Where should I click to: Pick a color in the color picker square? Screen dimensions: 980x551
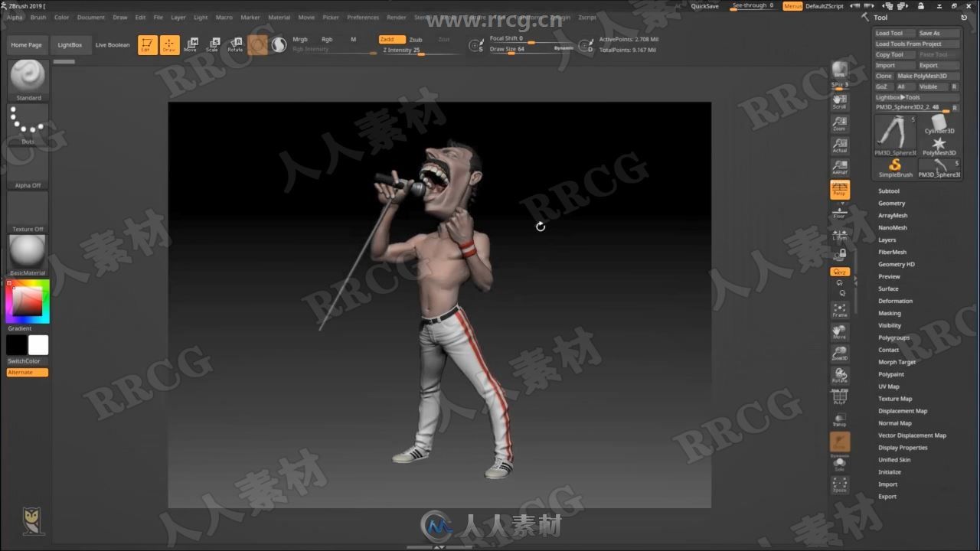pyautogui.click(x=29, y=300)
